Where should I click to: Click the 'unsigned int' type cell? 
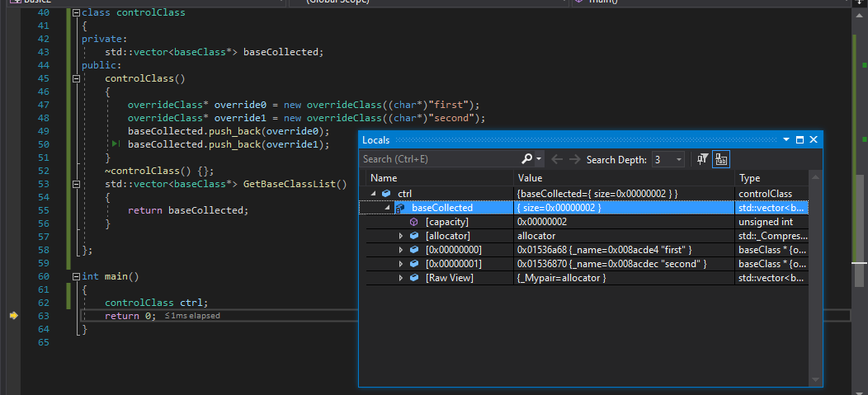(766, 222)
